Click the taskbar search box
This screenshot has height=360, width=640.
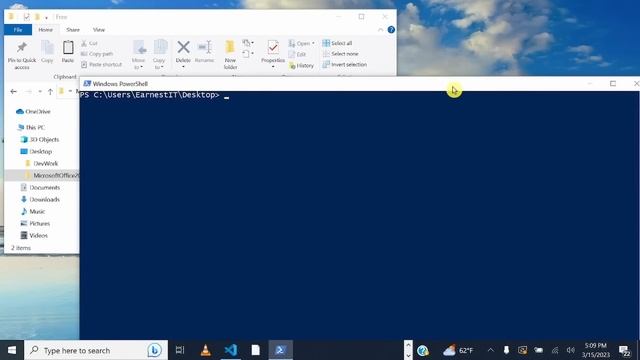click(96, 350)
